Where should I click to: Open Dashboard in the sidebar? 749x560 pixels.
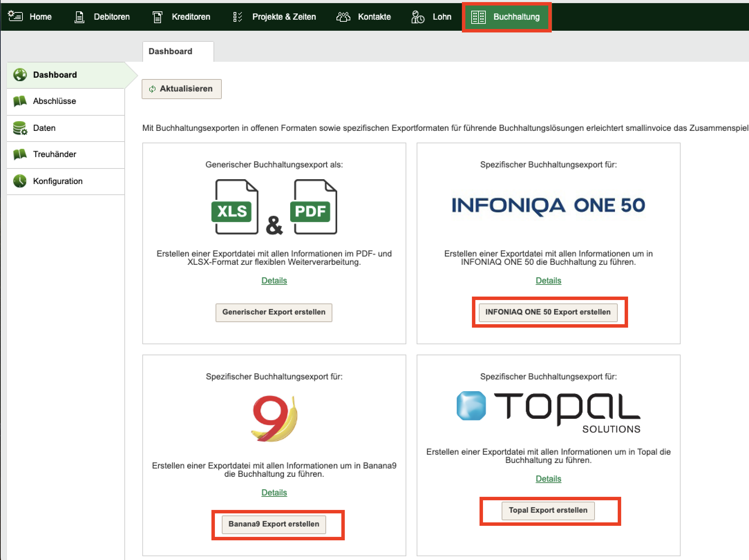tap(66, 75)
